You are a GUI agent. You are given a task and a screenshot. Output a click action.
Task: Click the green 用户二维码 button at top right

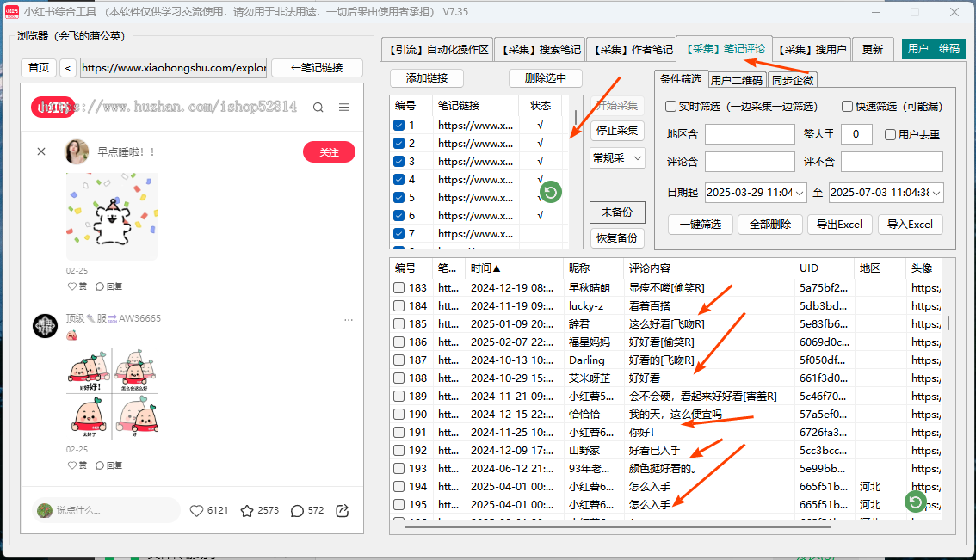934,48
